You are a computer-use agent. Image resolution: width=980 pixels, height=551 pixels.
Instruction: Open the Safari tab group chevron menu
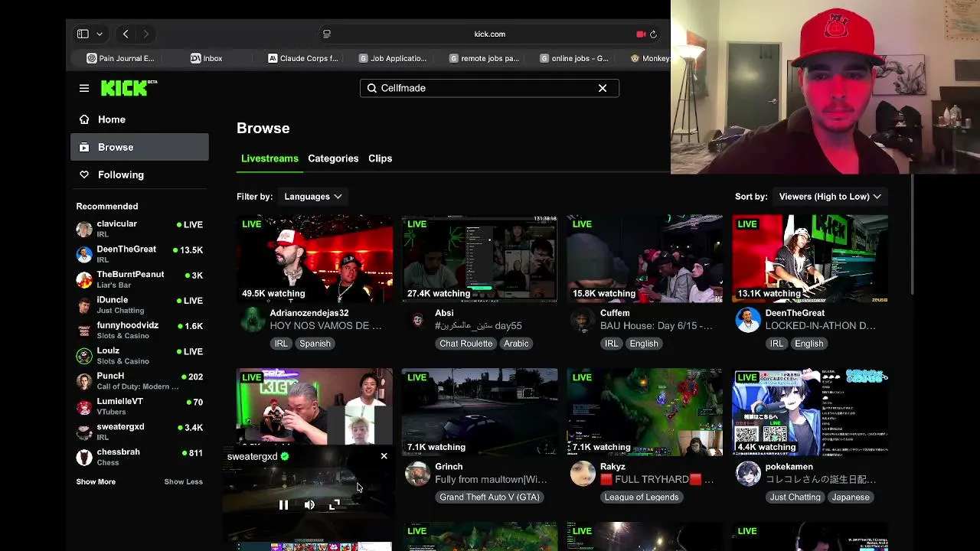point(100,34)
